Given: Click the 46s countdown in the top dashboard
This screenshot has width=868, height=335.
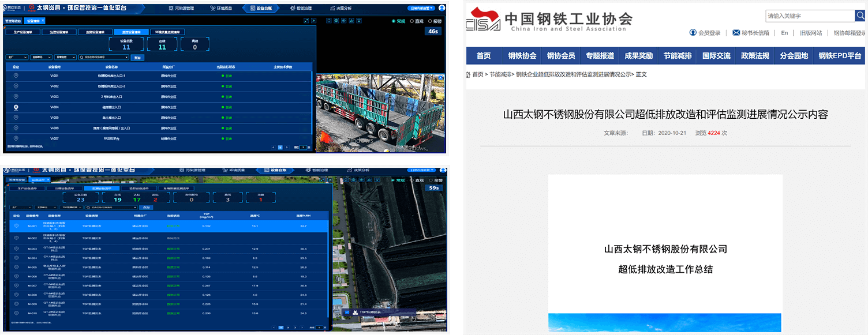Looking at the screenshot, I should [x=433, y=31].
